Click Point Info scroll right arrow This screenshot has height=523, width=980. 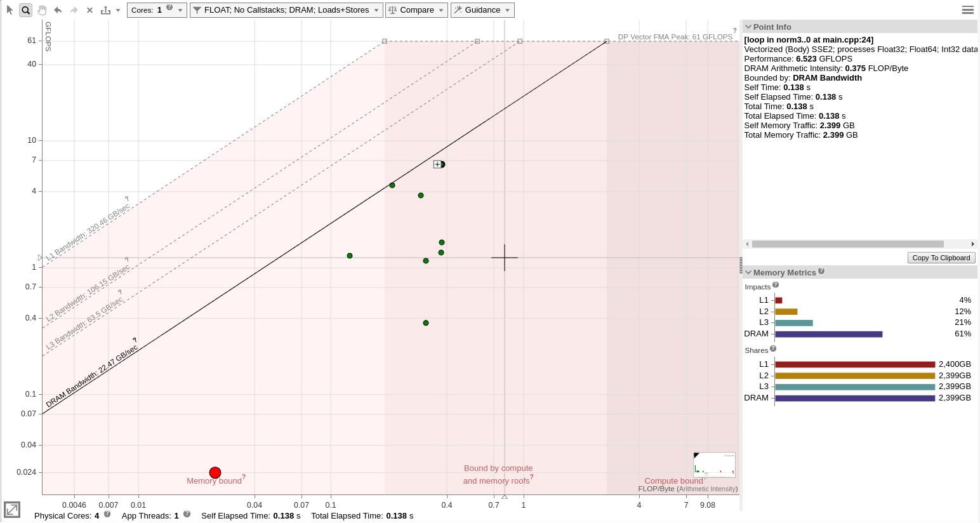coord(972,244)
